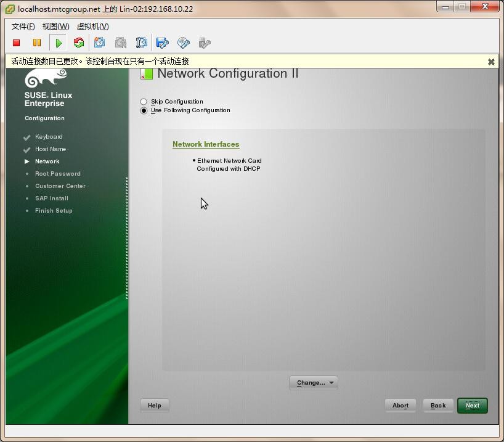Click the CD/DVD drive connect icon
The image size is (504, 442).
pos(184,43)
